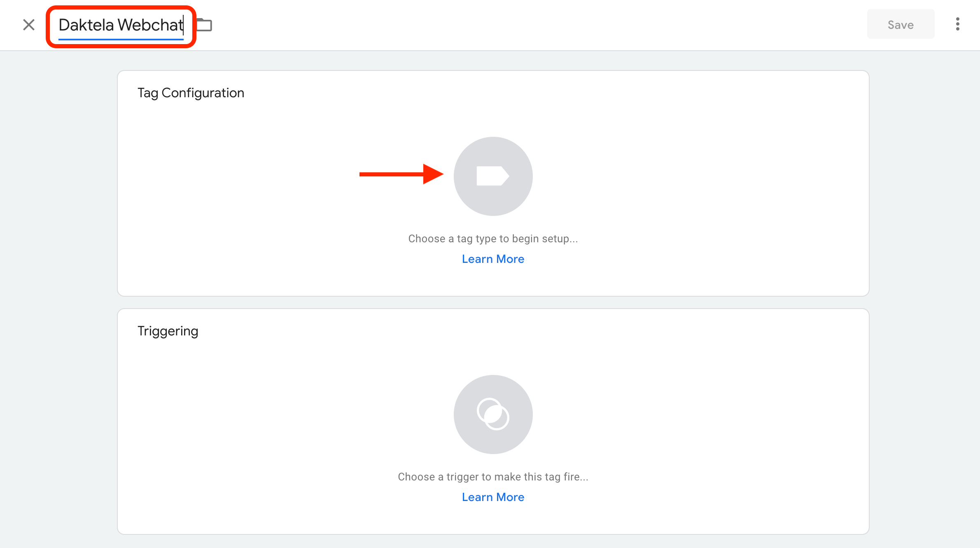Click the Daktela Webchat tag name field
The width and height of the screenshot is (980, 548).
pos(120,25)
